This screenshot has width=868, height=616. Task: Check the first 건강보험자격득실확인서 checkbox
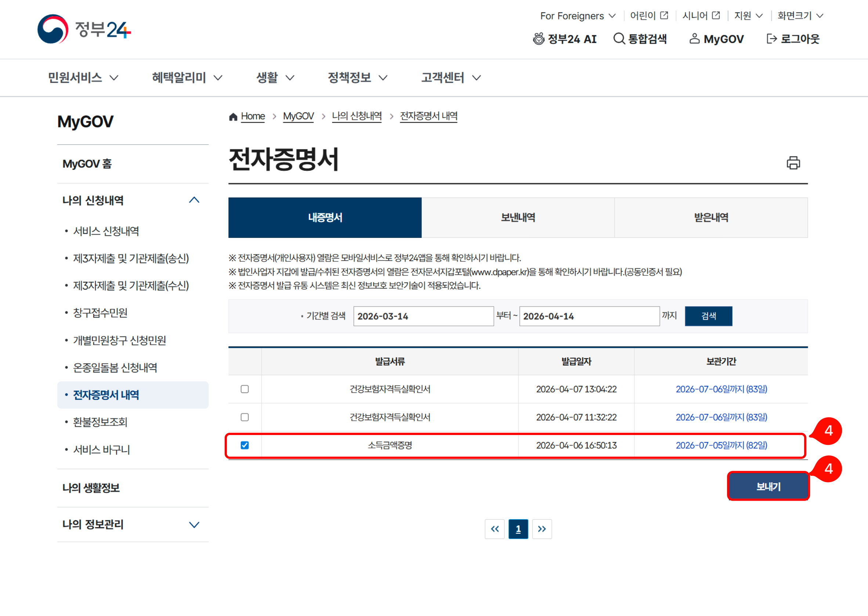click(x=245, y=389)
